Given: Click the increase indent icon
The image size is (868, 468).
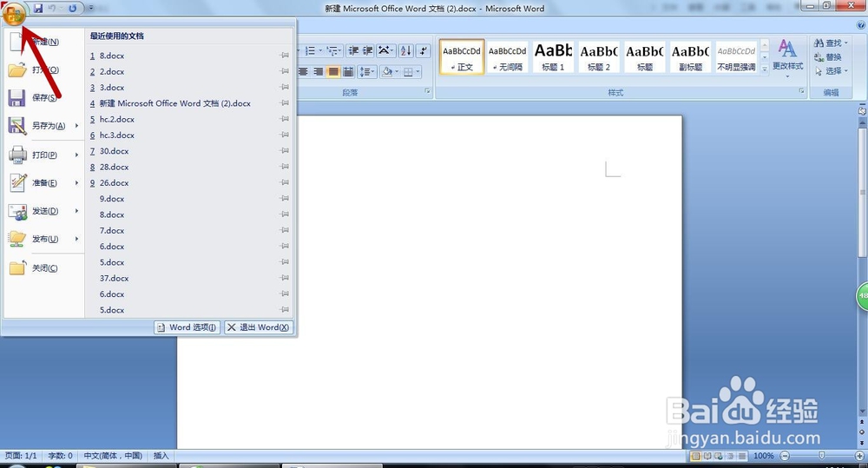Looking at the screenshot, I should (x=367, y=51).
